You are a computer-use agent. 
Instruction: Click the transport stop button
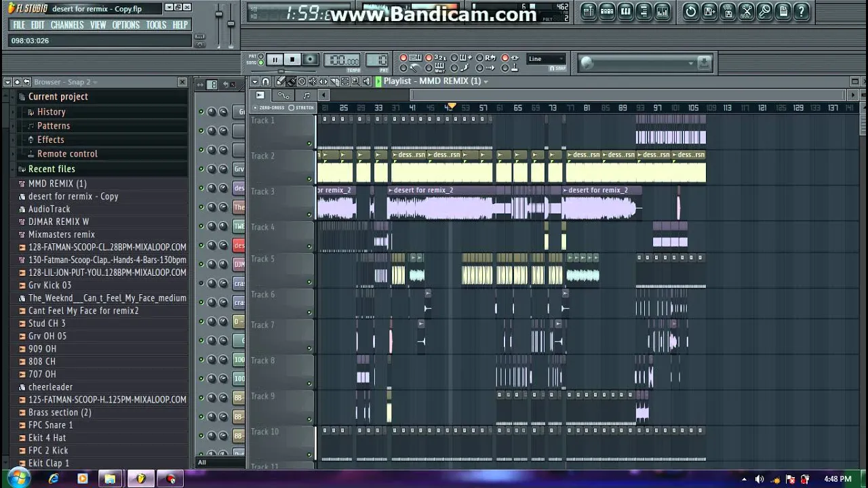[292, 60]
